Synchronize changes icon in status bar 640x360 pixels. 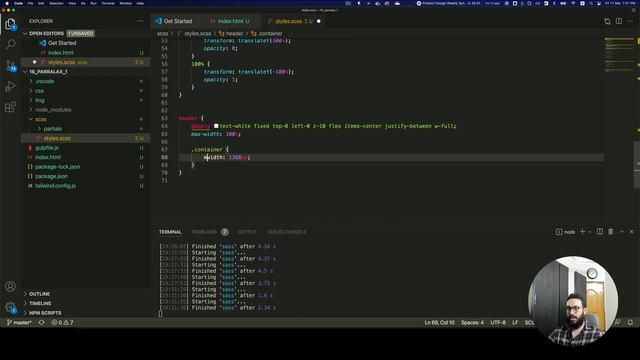click(x=41, y=322)
